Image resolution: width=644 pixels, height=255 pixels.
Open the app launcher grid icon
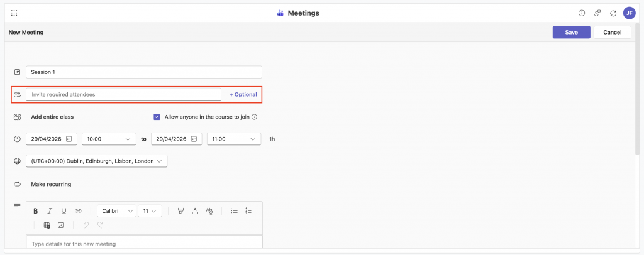14,13
